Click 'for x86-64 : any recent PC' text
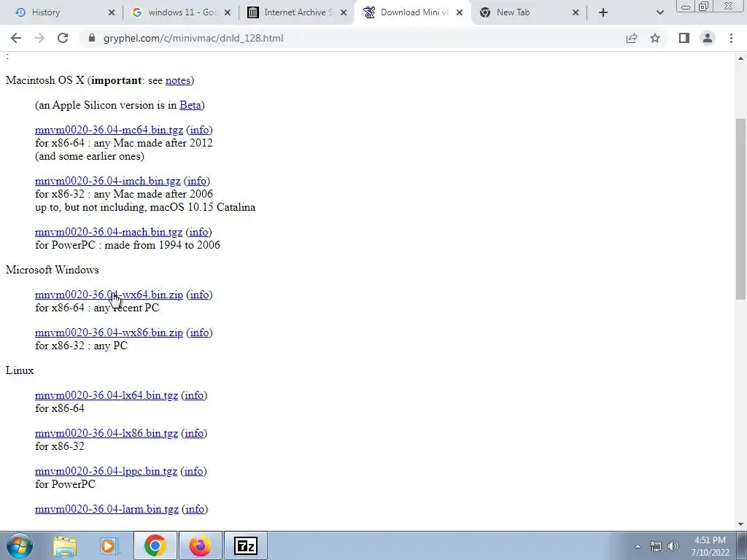 pyautogui.click(x=97, y=308)
